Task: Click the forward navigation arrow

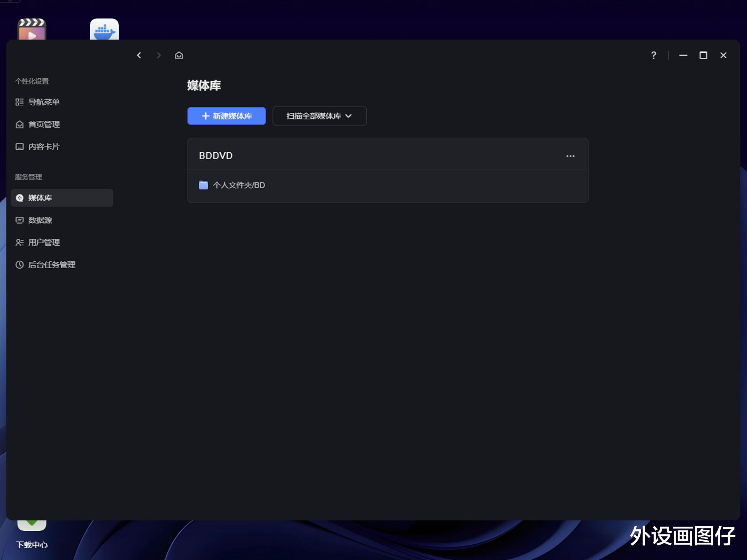Action: point(159,55)
